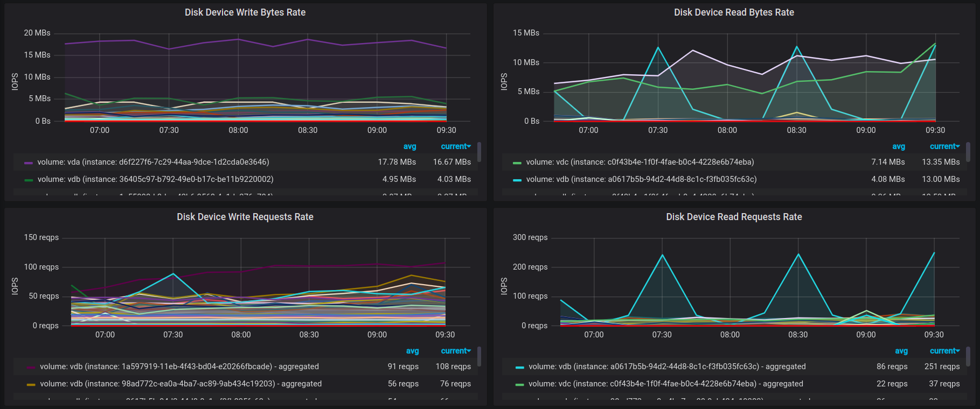Sort Write Bytes legend by avg
Image resolution: width=980 pixels, height=409 pixels.
(409, 146)
